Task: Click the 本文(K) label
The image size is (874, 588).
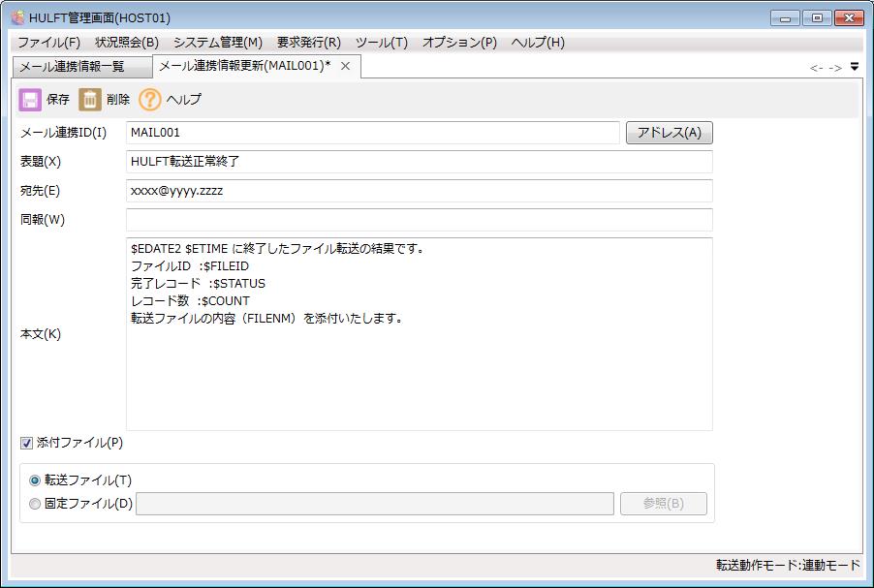Action: pos(40,334)
